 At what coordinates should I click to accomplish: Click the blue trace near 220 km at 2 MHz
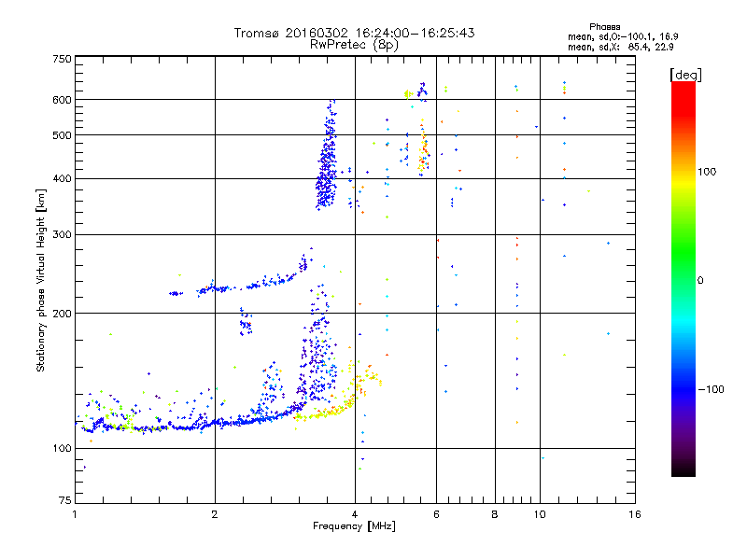[x=214, y=288]
